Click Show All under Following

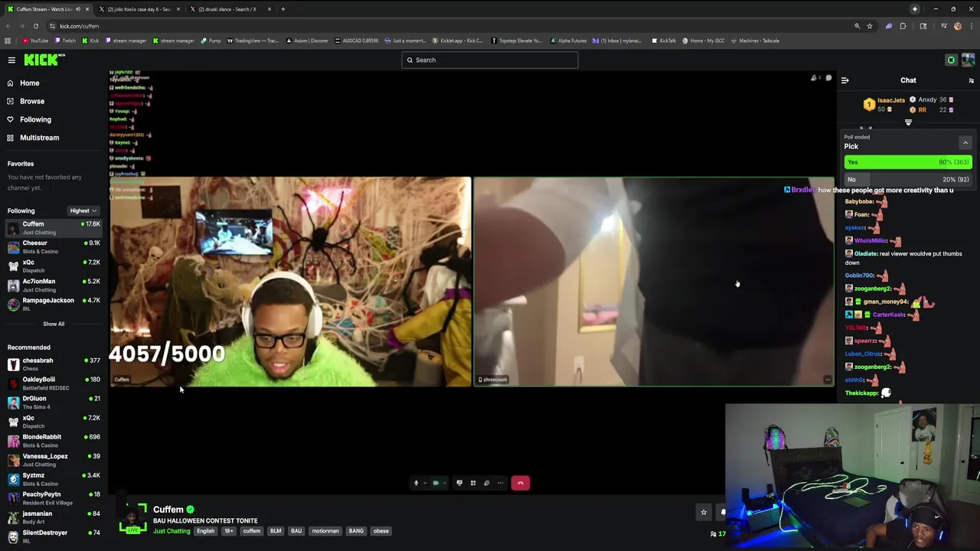[x=54, y=324]
